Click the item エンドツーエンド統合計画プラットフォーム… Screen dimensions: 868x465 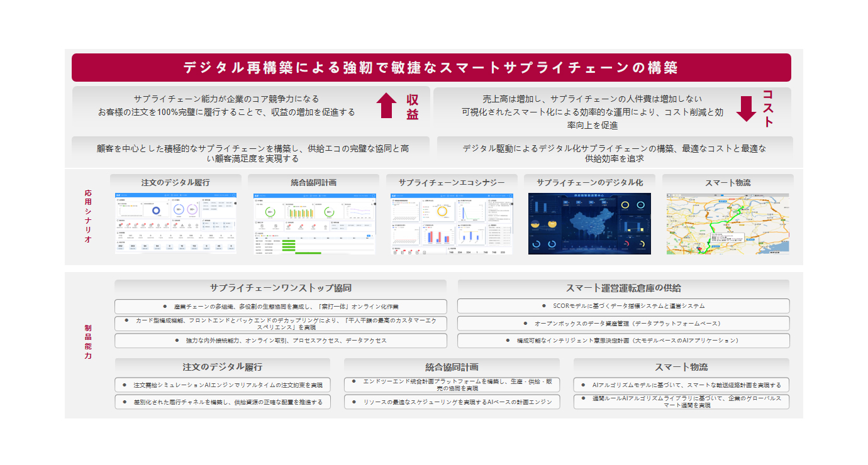tap(452, 385)
